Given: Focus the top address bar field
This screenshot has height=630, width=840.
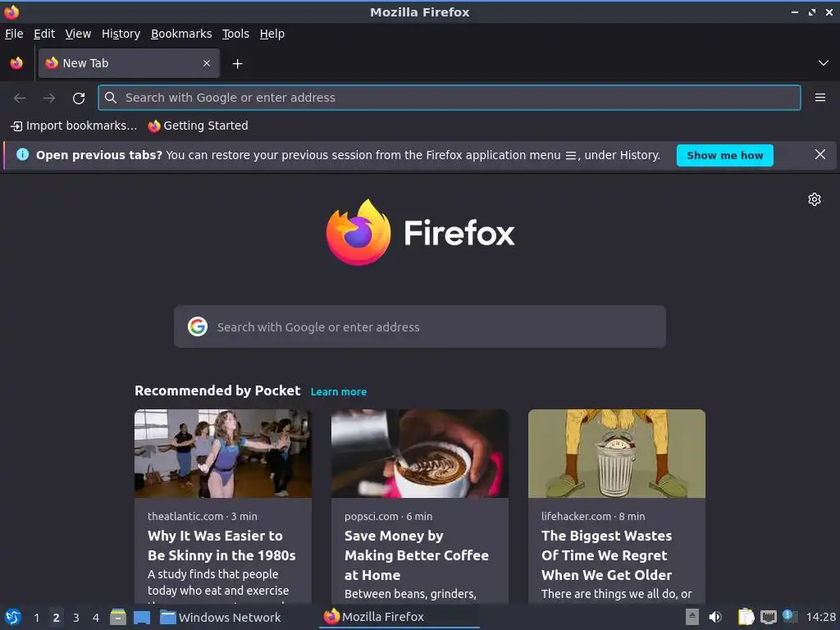Looking at the screenshot, I should 449,98.
